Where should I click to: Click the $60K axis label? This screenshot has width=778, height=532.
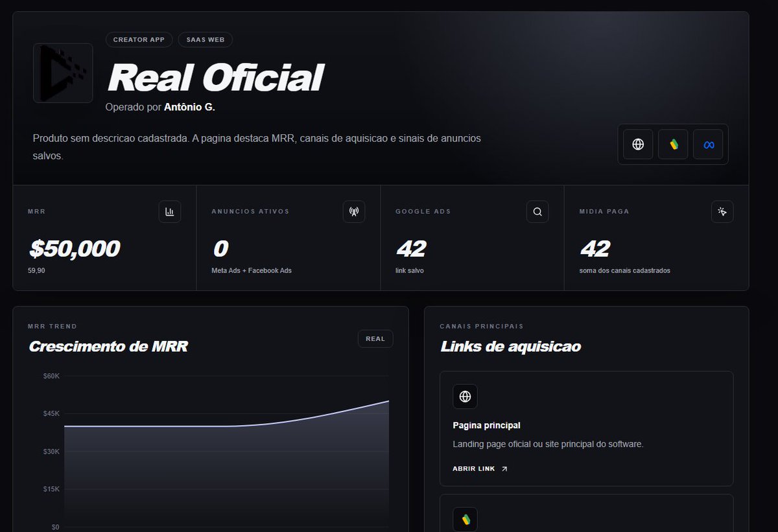coord(52,376)
